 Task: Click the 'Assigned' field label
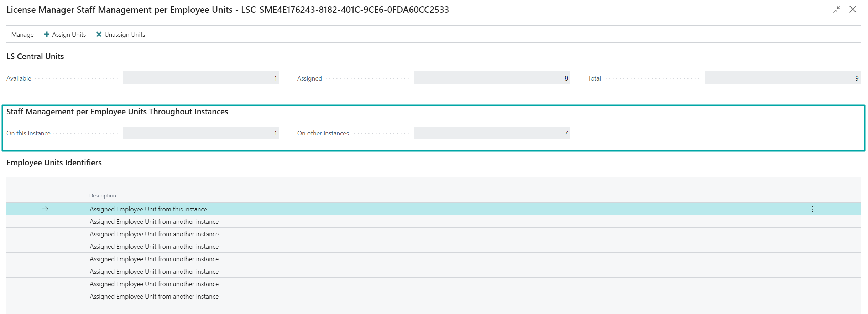coord(310,78)
